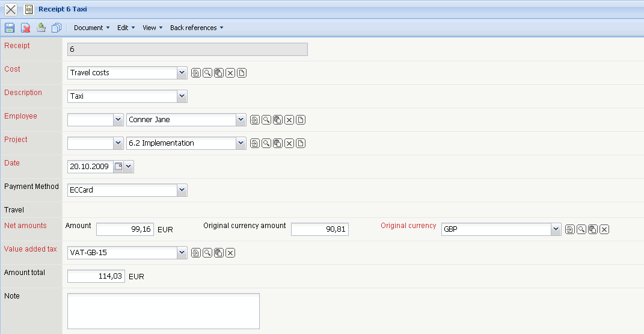Click the duplicate document icon in toolbar

[x=57, y=28]
